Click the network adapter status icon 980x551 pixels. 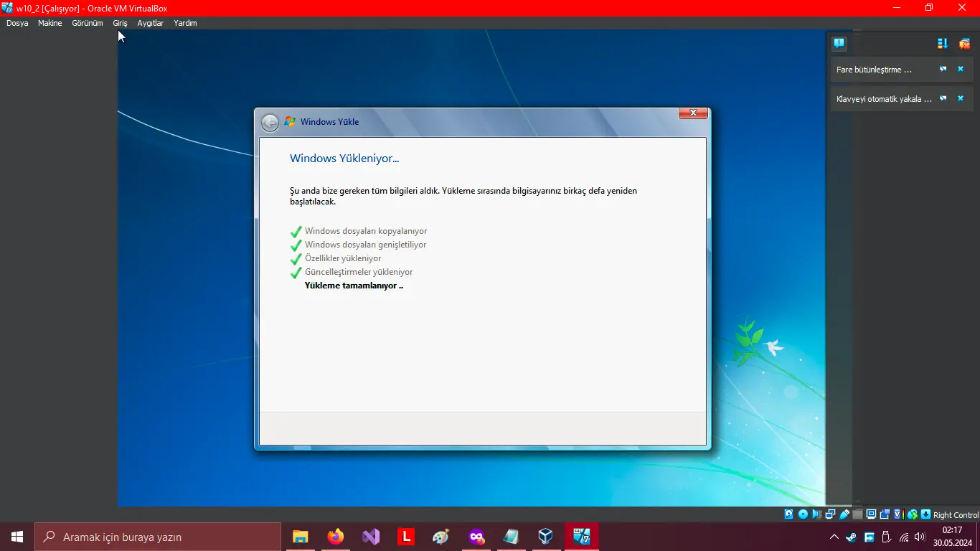pos(830,514)
